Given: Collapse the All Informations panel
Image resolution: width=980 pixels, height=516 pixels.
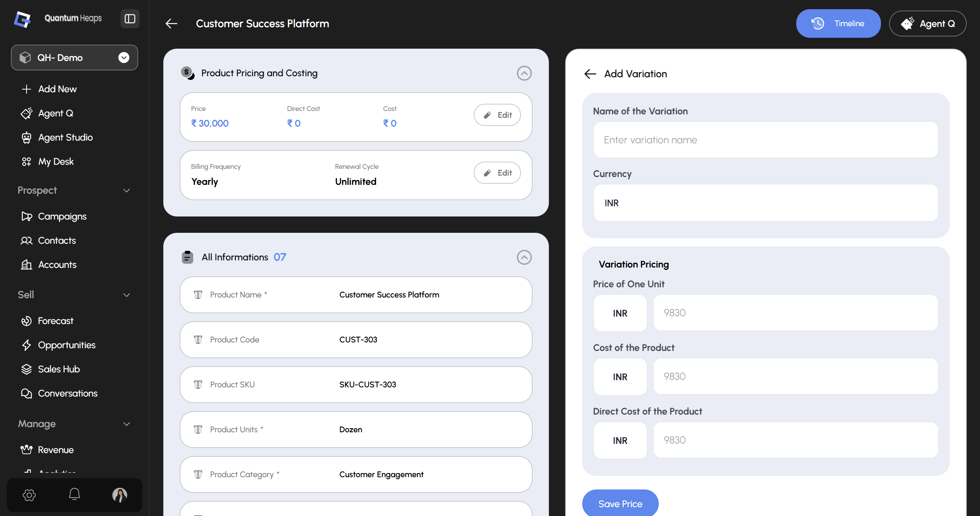Looking at the screenshot, I should click(x=524, y=257).
